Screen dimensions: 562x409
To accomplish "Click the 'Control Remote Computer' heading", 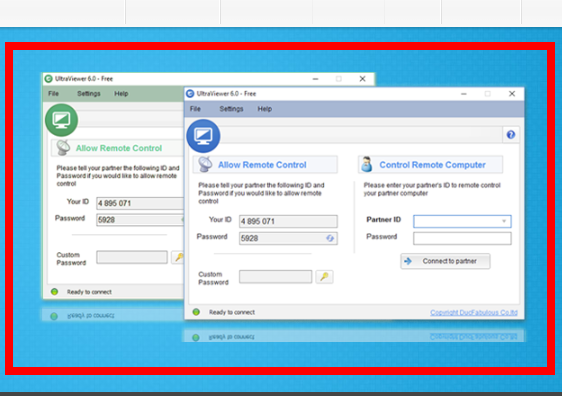I will (x=432, y=165).
